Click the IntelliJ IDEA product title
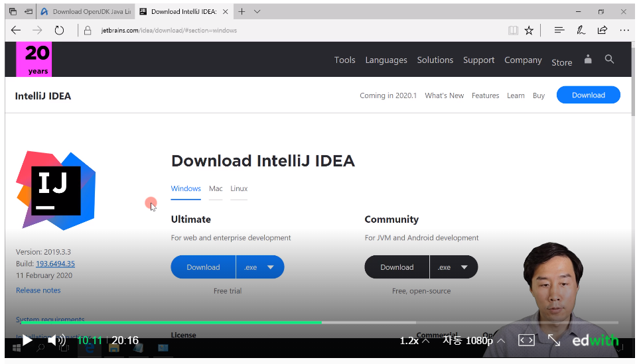This screenshot has width=639, height=364. [43, 95]
